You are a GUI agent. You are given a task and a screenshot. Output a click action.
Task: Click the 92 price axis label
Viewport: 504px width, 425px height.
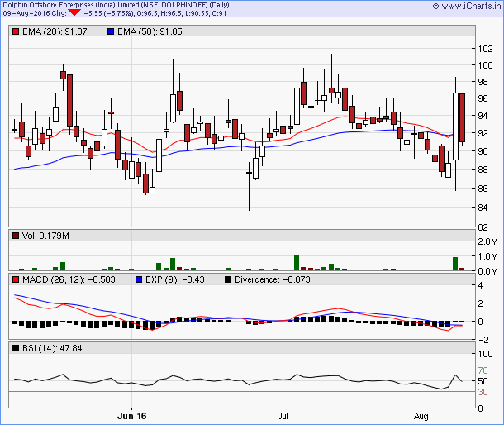coord(483,133)
